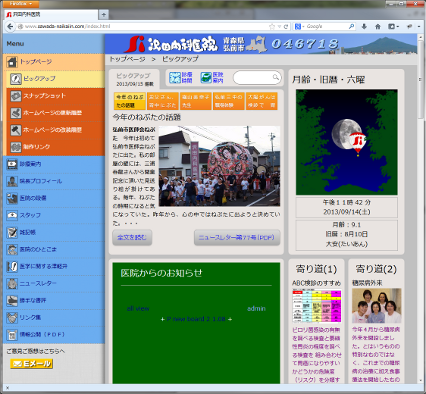Click the page vertical scrollbar thumb
This screenshot has width=426, height=394.
pos(421,80)
